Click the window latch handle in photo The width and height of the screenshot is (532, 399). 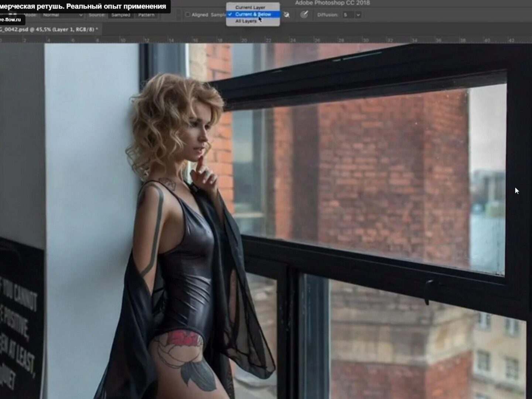point(429,290)
